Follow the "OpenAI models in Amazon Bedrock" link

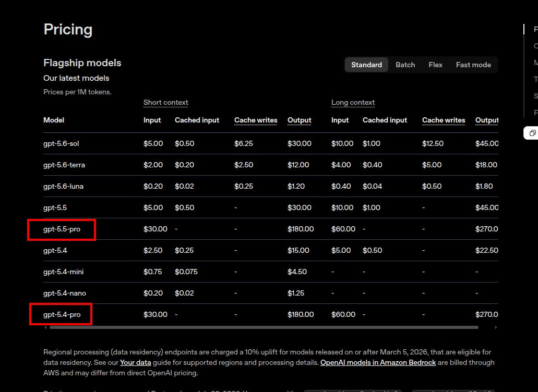pos(378,362)
